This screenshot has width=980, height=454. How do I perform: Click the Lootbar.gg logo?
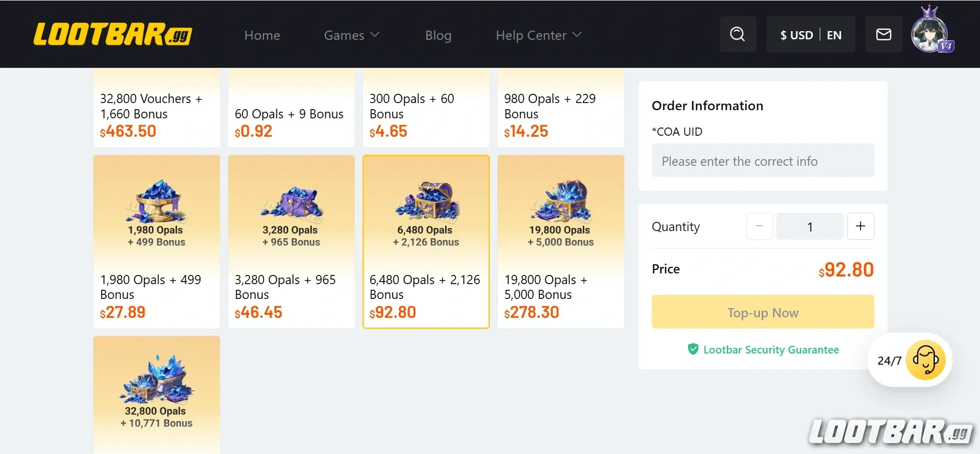pyautogui.click(x=113, y=35)
